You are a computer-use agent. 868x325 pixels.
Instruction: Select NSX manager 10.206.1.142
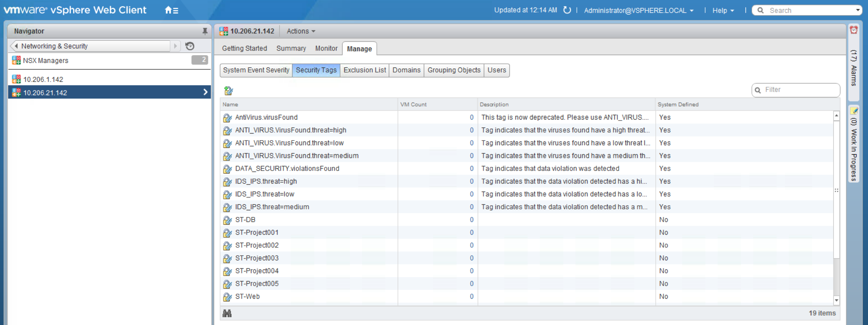(x=110, y=79)
